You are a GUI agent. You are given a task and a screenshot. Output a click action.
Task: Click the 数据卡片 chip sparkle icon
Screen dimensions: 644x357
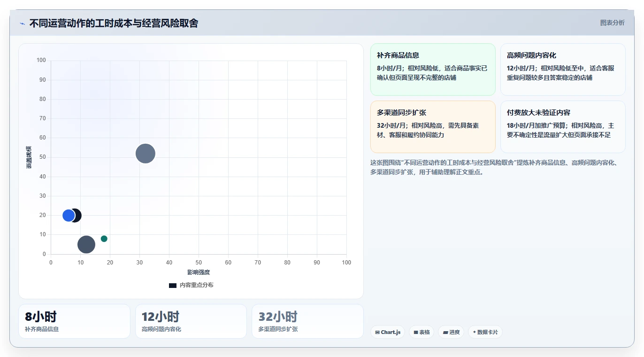pyautogui.click(x=475, y=332)
